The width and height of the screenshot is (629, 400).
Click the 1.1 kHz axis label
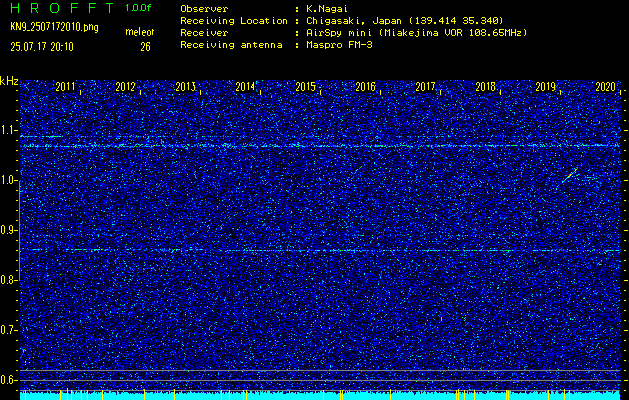point(8,130)
